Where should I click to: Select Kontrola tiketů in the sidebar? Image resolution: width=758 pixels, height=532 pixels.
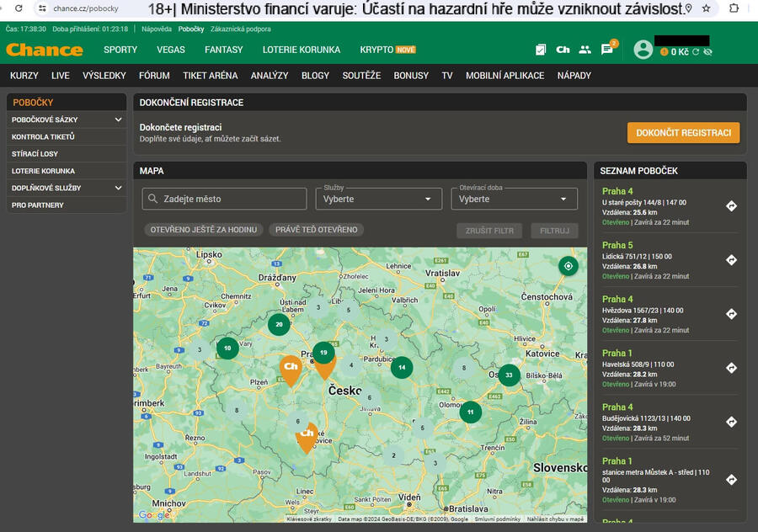tap(67, 136)
